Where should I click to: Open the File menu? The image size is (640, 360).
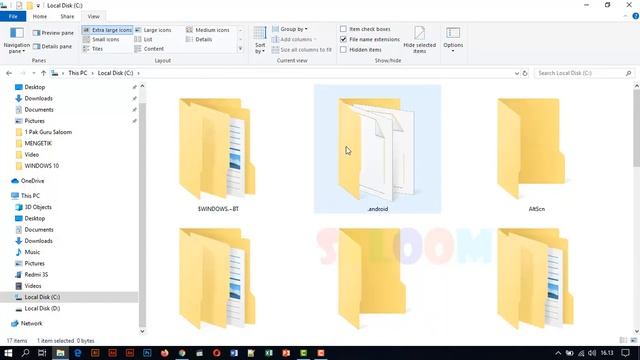pos(13,16)
